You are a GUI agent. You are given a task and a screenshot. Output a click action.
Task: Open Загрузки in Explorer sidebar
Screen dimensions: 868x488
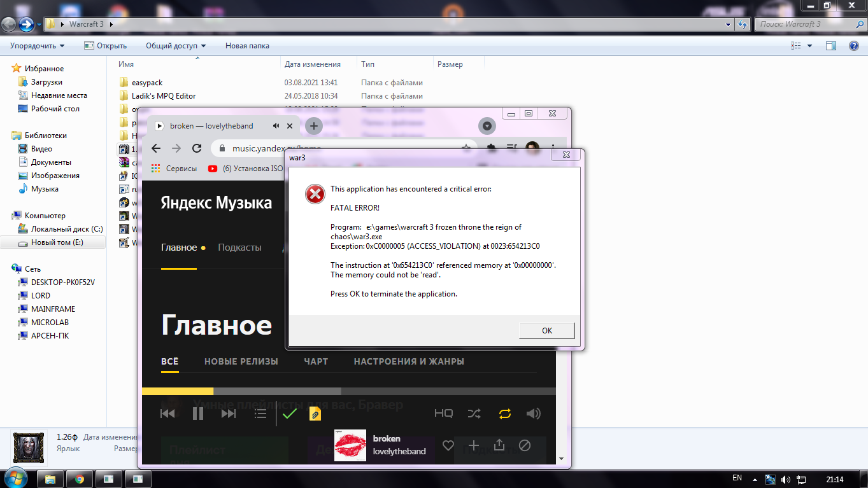[46, 82]
